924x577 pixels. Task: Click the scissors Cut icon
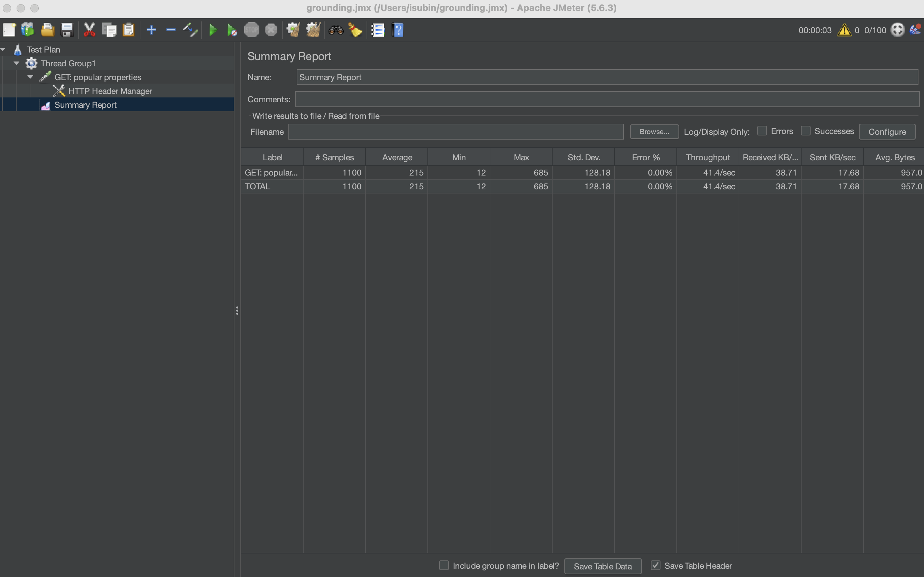click(x=89, y=30)
